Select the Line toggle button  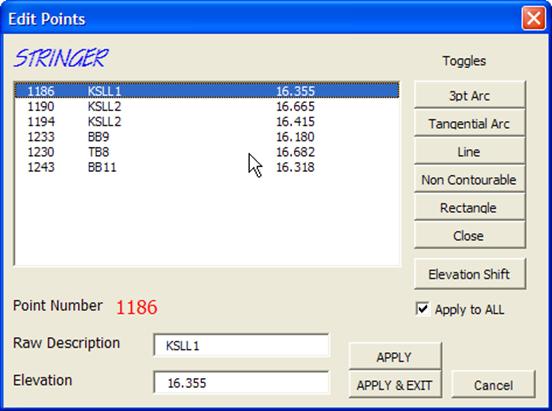470,152
